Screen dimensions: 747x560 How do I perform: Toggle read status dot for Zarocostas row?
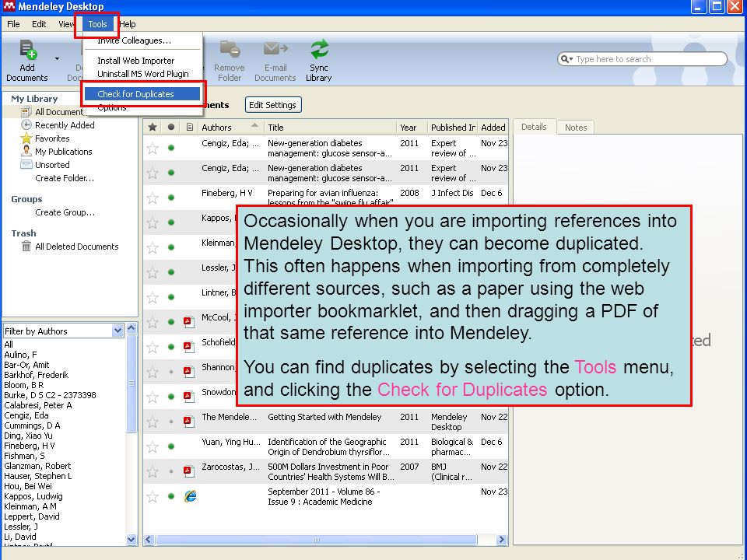coord(171,471)
